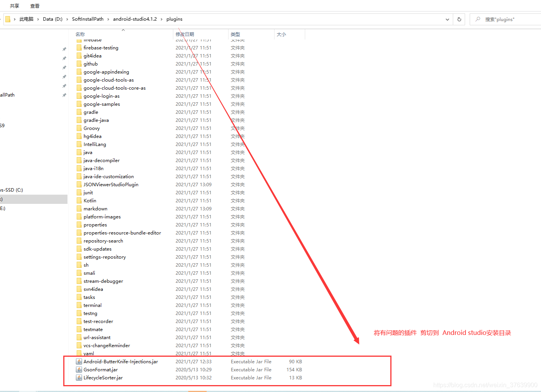
Task: Select Android-ButterKnife-Injections.jar file icon
Action: pos(79,362)
